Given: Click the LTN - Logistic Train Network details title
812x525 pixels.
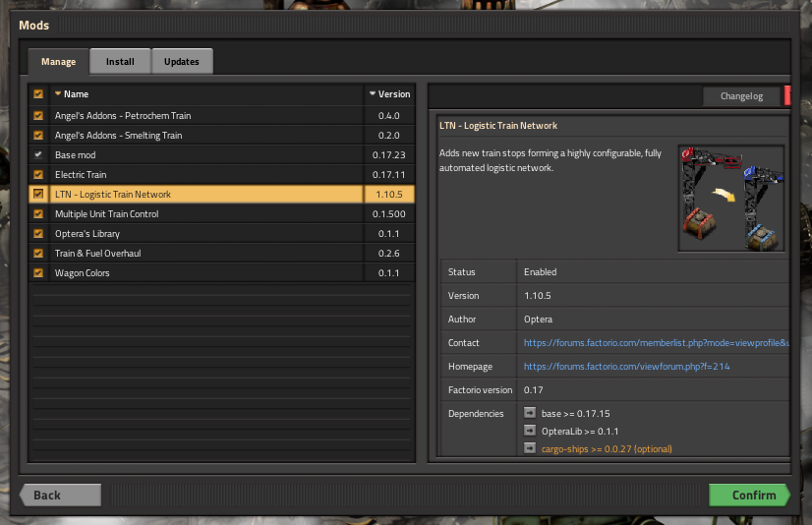Looking at the screenshot, I should point(498,126).
